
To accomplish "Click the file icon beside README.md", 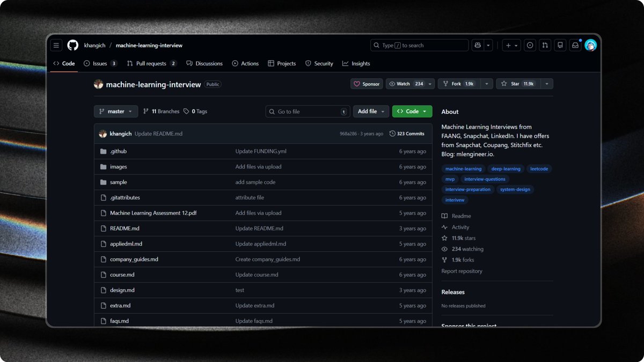I will tap(104, 228).
